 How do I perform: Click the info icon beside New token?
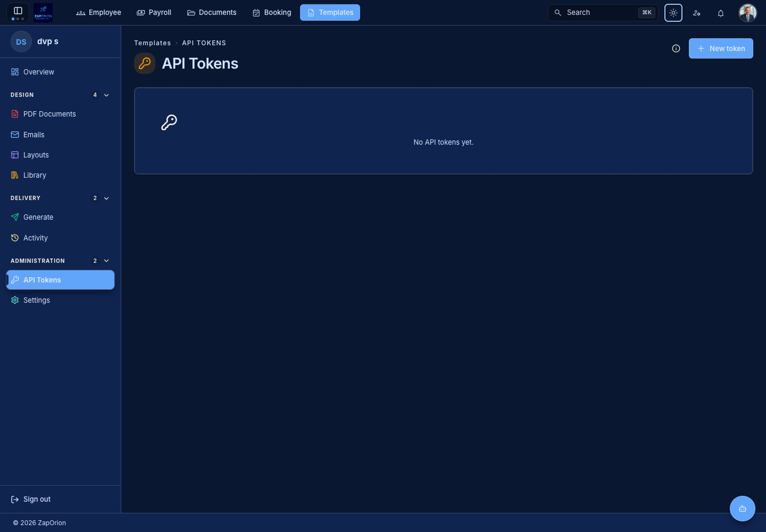676,48
